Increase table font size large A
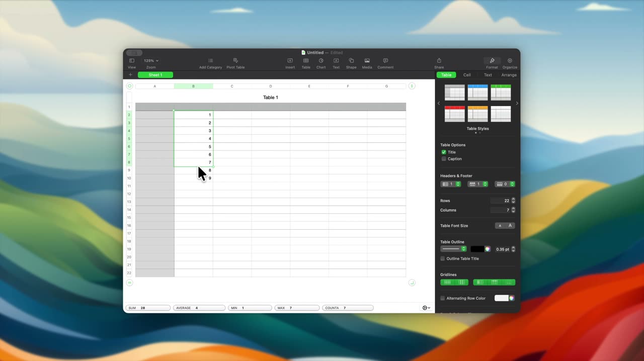This screenshot has height=361, width=644. pyautogui.click(x=510, y=226)
